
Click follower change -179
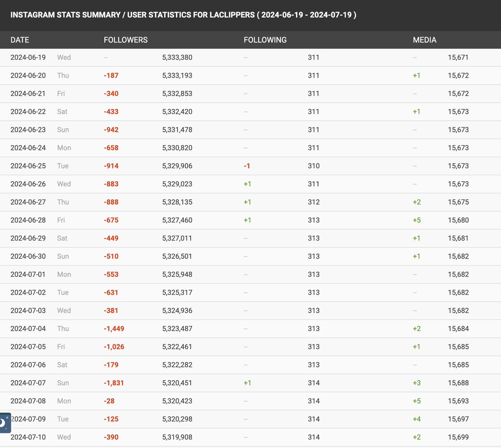pyautogui.click(x=111, y=365)
